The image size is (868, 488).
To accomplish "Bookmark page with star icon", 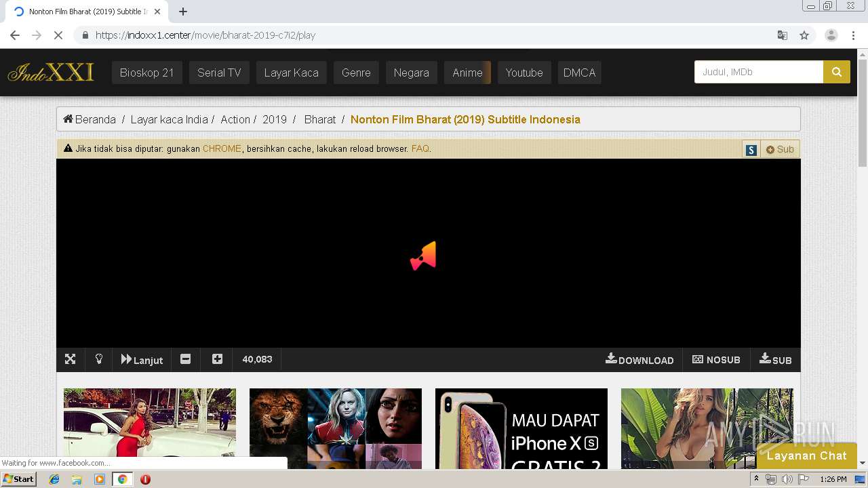I will [804, 35].
